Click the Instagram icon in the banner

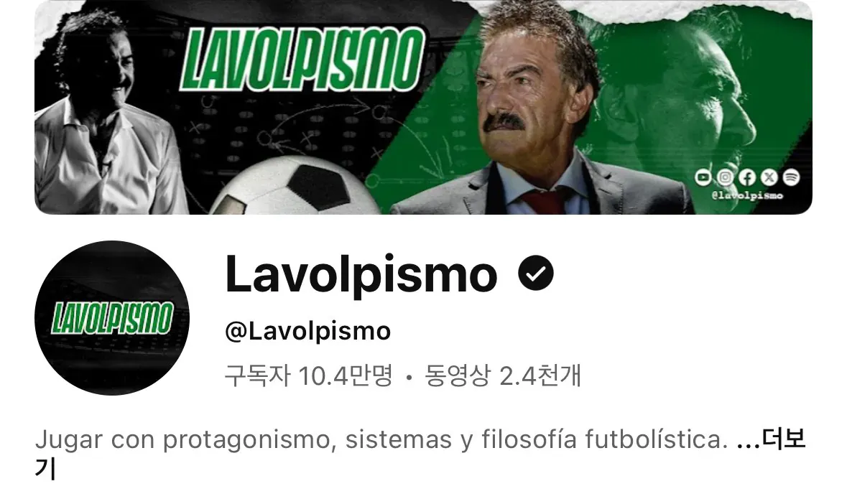tap(725, 177)
